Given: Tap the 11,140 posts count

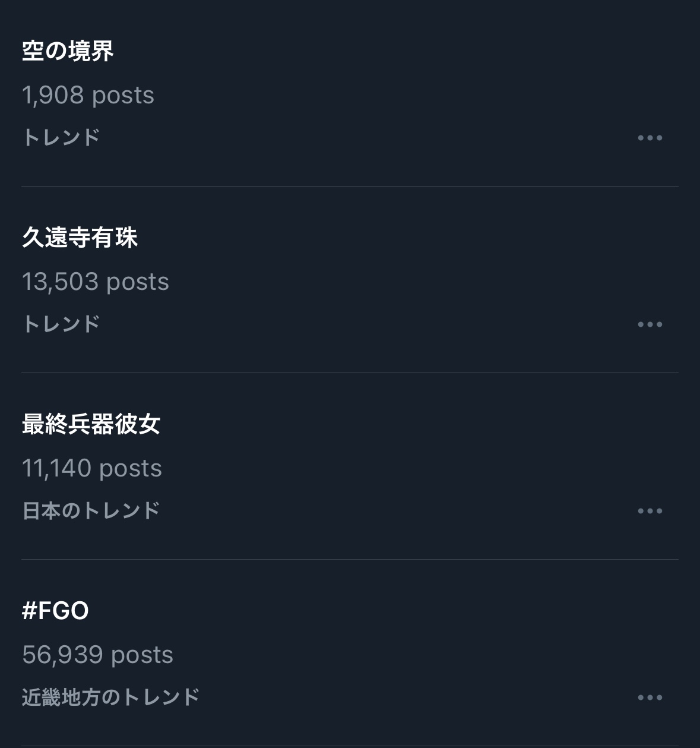Looking at the screenshot, I should (91, 468).
